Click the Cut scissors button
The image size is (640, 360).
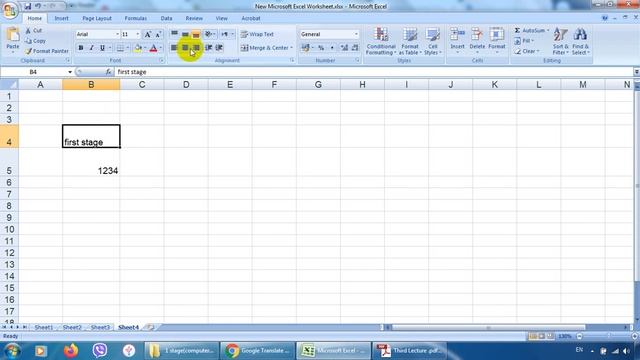tap(33, 31)
